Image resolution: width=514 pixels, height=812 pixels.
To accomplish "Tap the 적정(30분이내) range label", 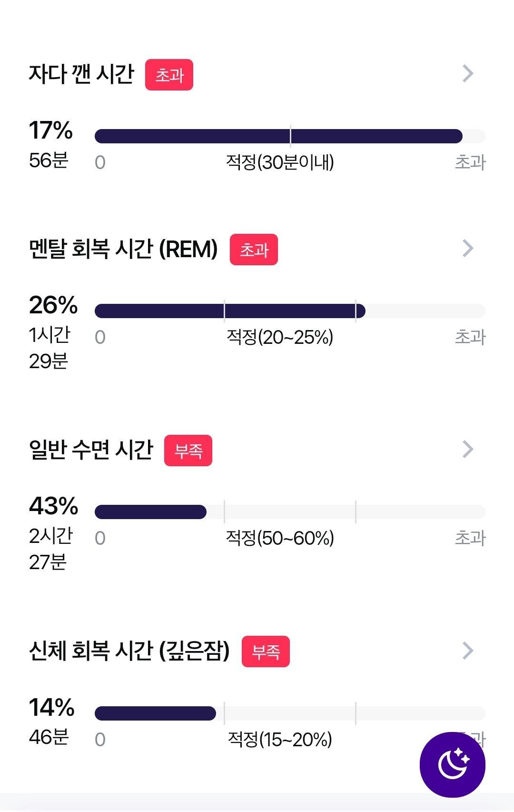I will coord(280,162).
